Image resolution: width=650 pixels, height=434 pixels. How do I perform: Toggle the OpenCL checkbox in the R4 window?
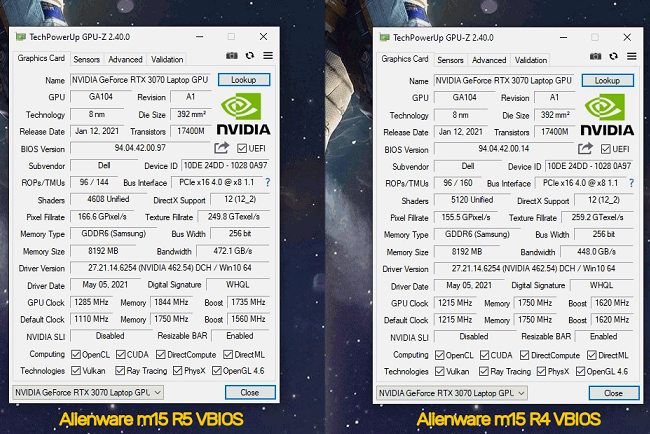coord(439,355)
